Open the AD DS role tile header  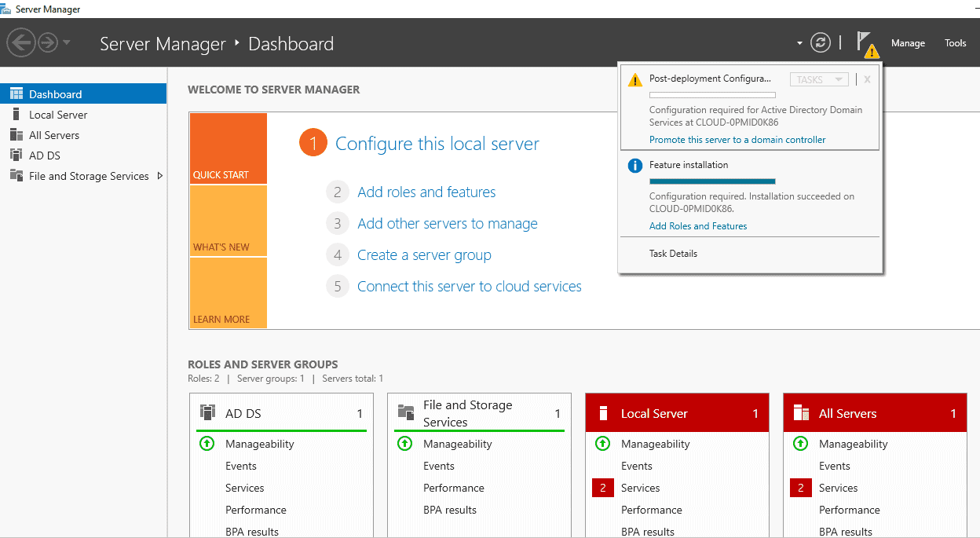pyautogui.click(x=282, y=413)
